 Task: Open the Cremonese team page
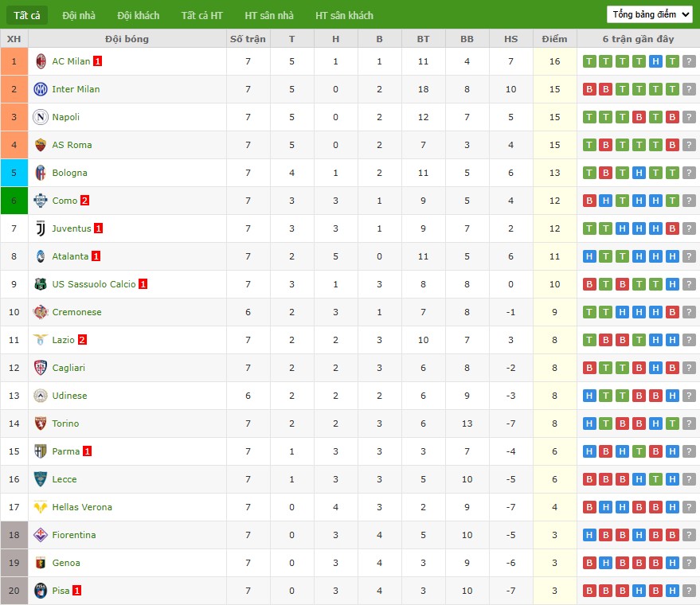pos(76,312)
